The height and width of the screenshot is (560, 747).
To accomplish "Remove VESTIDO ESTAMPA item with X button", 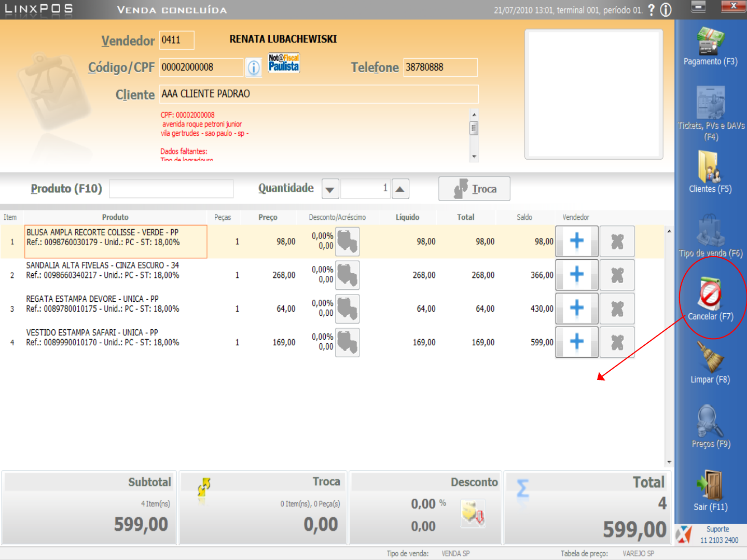I will tap(617, 342).
